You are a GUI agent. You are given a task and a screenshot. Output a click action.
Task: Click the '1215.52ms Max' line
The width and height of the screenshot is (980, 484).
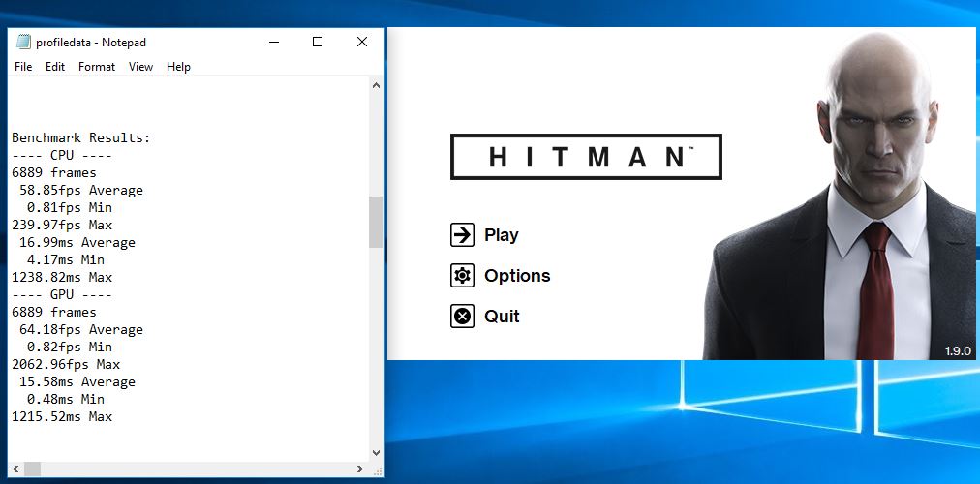click(62, 416)
